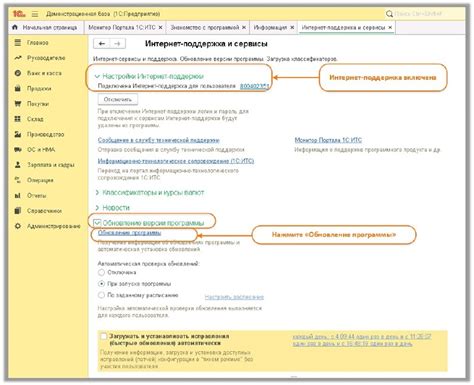Image resolution: width=474 pixels, height=385 pixels.
Task: Open Отчеты chart icon
Action: (x=18, y=195)
